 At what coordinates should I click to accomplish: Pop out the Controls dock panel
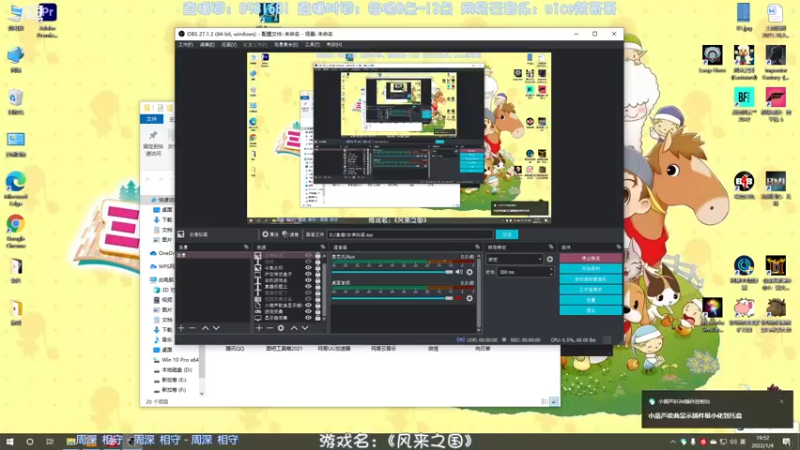(618, 247)
